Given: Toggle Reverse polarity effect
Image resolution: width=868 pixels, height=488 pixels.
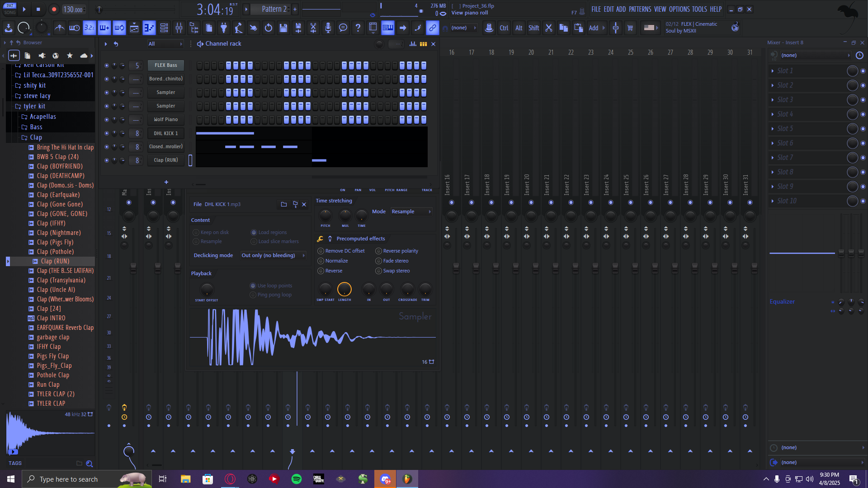Looking at the screenshot, I should pos(379,251).
